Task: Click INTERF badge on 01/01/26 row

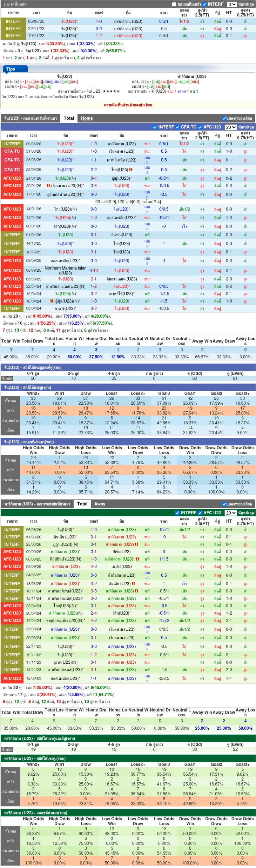Action: click(12, 235)
